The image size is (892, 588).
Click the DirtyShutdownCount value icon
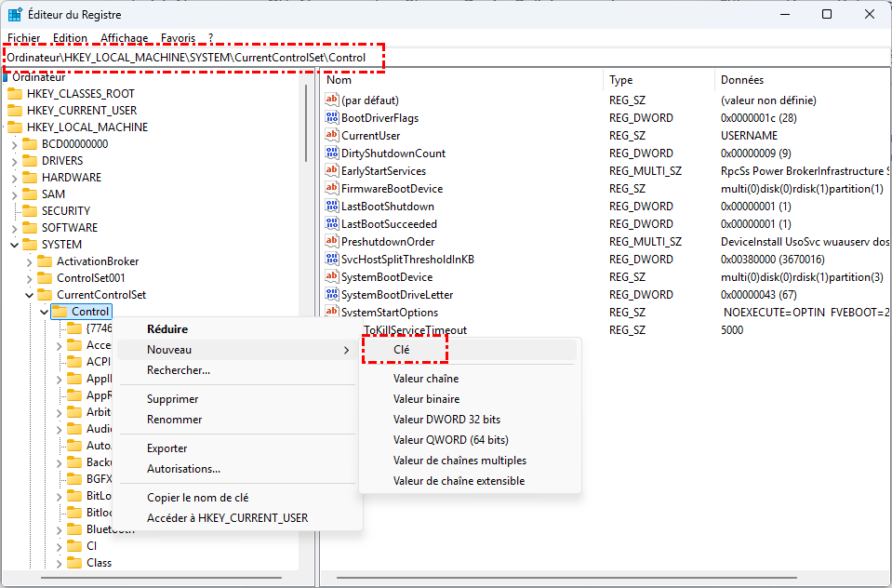click(333, 154)
